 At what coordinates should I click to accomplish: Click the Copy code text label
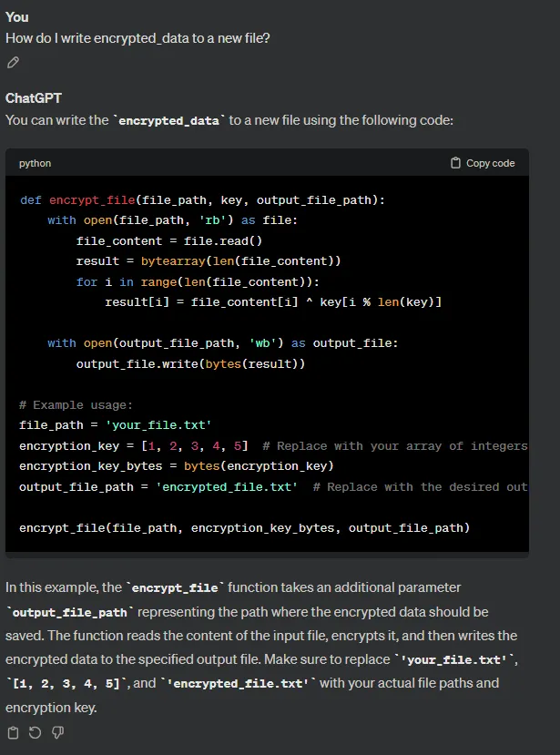tap(490, 163)
